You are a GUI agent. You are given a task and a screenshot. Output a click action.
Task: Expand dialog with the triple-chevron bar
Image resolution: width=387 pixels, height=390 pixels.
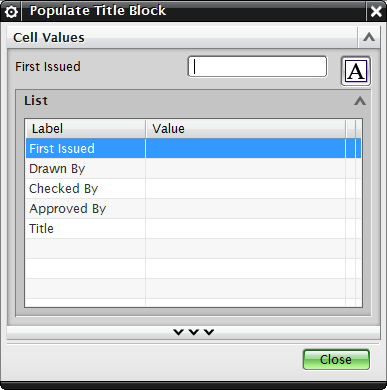point(193,332)
